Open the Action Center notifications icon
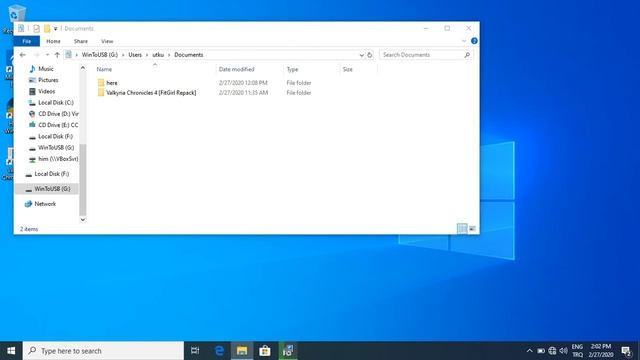The image size is (640, 360). tap(626, 351)
